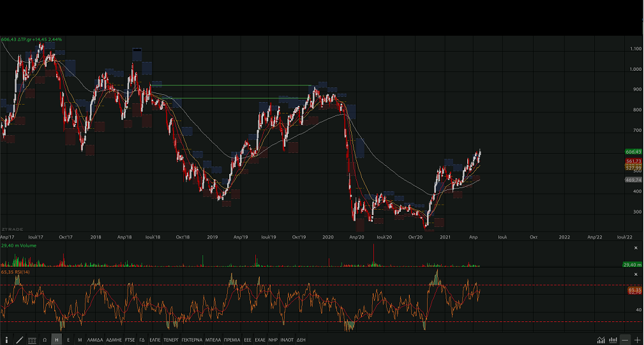This screenshot has height=345, width=644.
Task: Click the RSI(14) indicator label
Action: coord(14,272)
